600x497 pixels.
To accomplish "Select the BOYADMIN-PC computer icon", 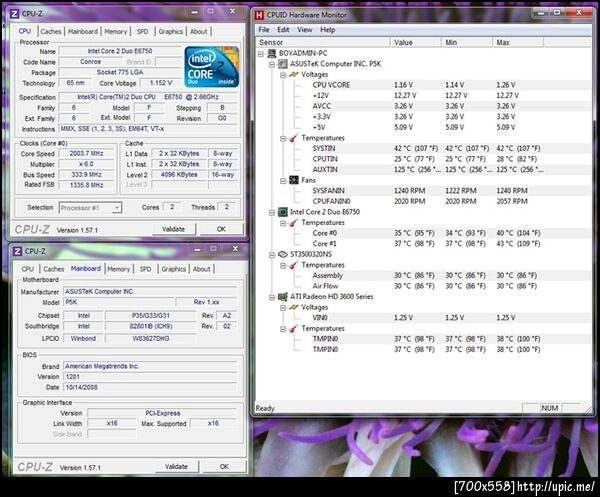I will coord(272,53).
